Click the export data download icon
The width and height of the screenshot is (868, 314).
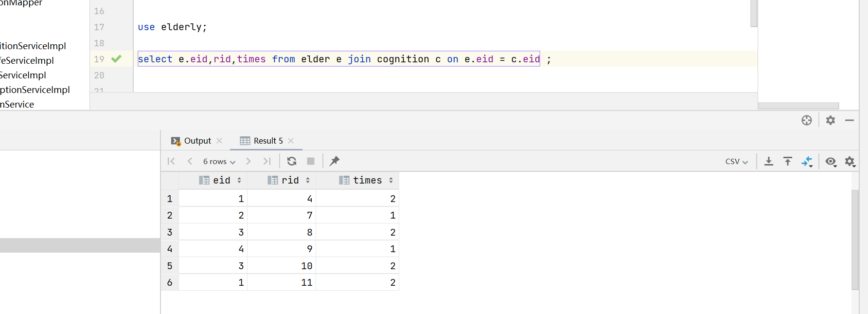click(x=768, y=161)
